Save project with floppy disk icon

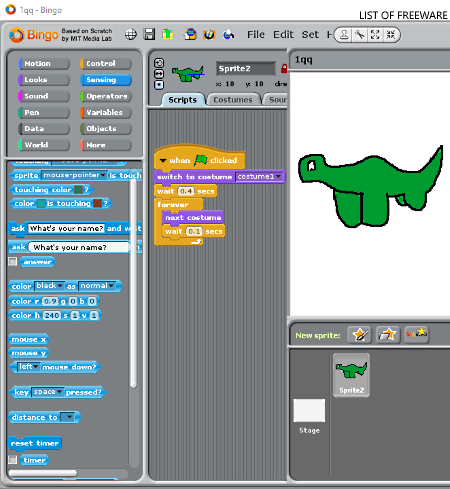(149, 34)
